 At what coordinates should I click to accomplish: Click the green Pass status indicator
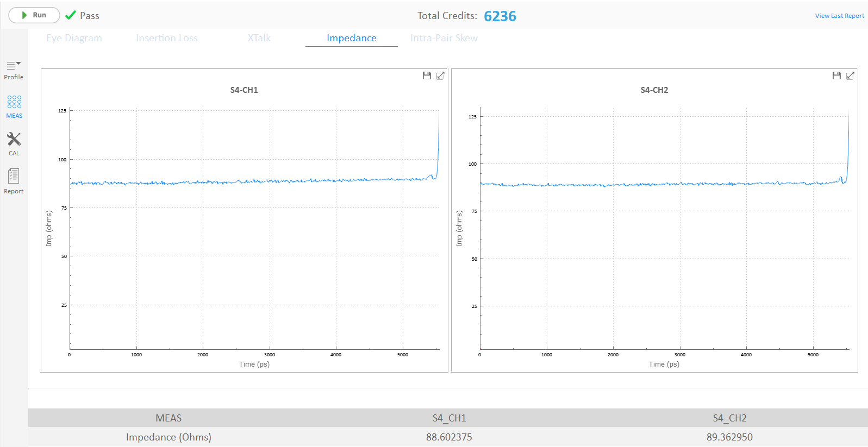coord(82,16)
